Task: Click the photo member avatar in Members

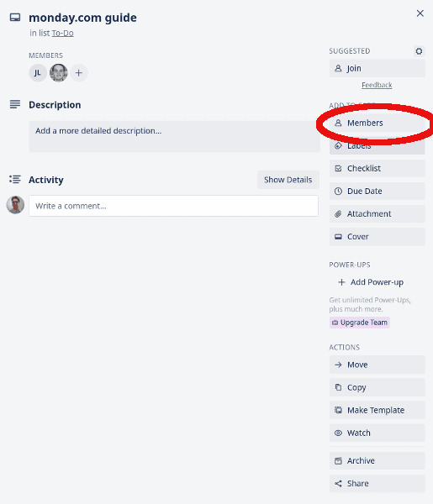Action: pyautogui.click(x=59, y=73)
